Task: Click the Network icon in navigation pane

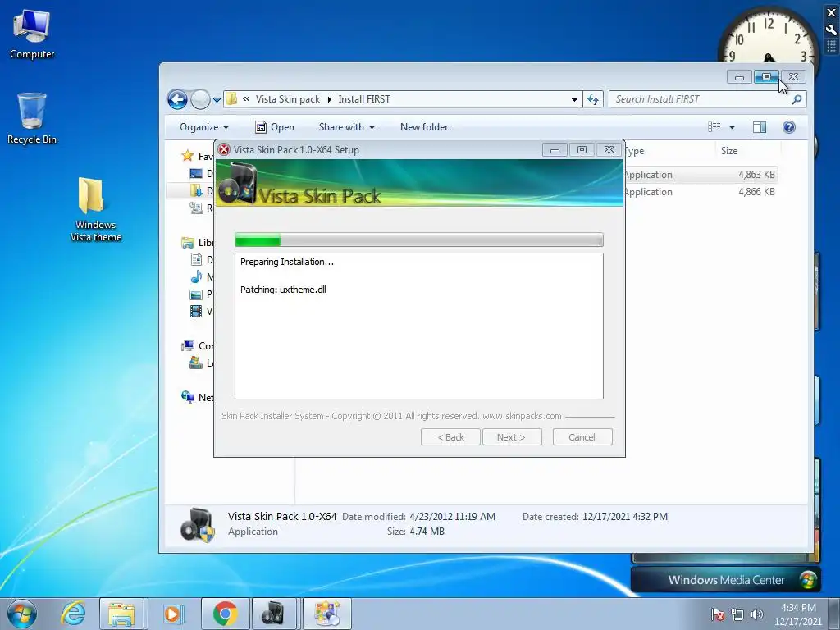Action: 188,397
